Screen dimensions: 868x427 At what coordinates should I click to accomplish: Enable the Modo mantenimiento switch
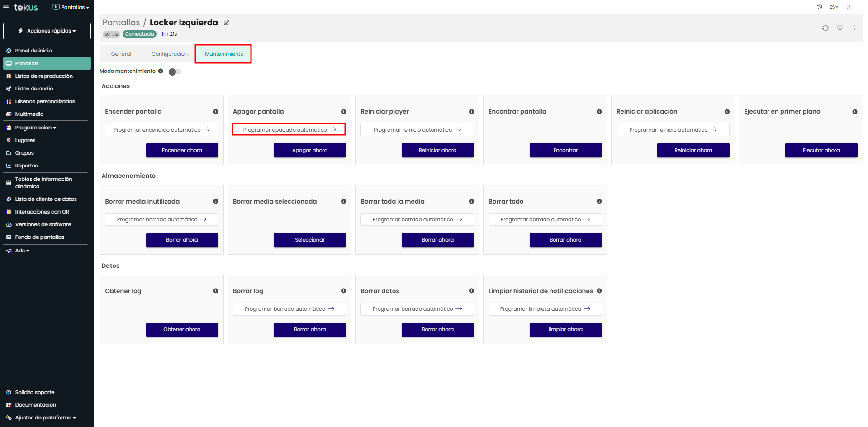click(175, 71)
